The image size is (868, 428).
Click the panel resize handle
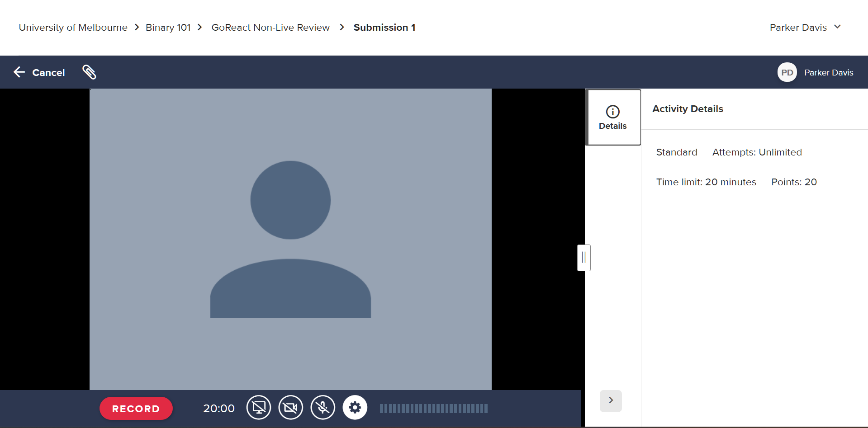pos(584,258)
